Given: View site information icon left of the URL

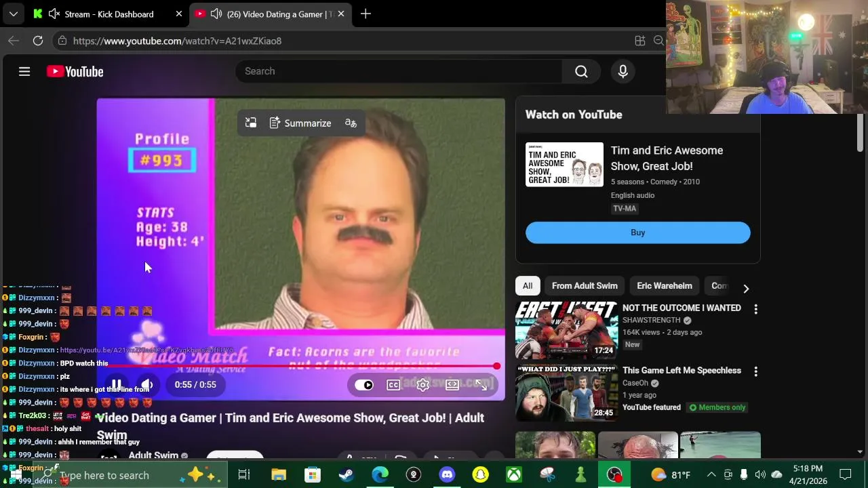Looking at the screenshot, I should click(x=62, y=41).
